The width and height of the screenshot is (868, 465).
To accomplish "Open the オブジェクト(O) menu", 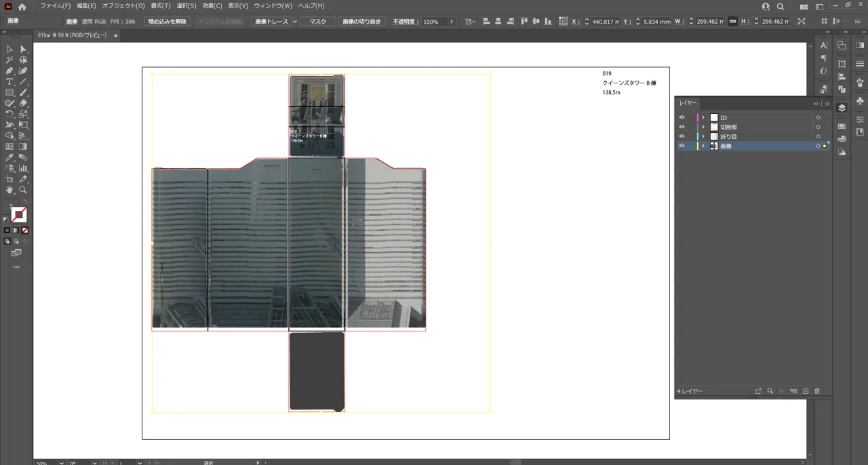I will point(123,6).
